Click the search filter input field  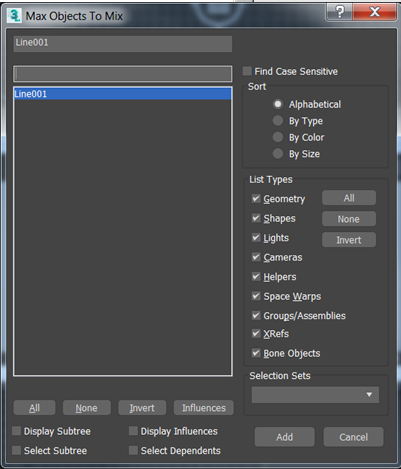pos(123,74)
